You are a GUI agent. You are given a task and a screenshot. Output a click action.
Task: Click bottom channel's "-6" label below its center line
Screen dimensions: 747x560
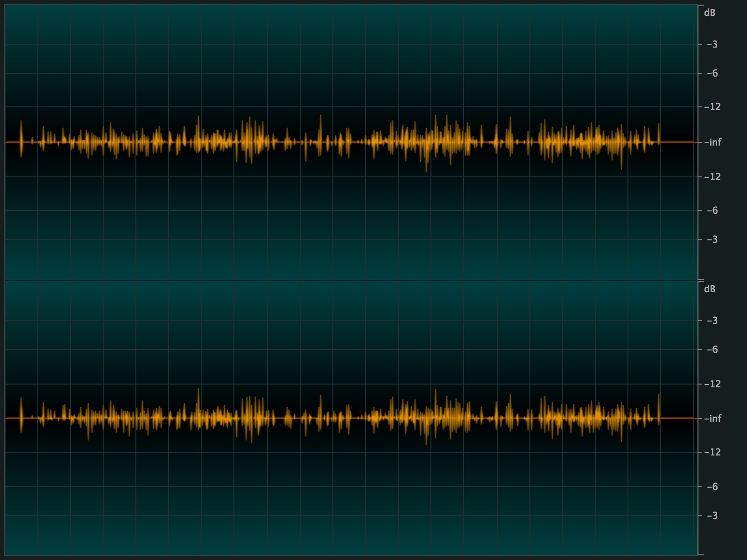(x=712, y=487)
